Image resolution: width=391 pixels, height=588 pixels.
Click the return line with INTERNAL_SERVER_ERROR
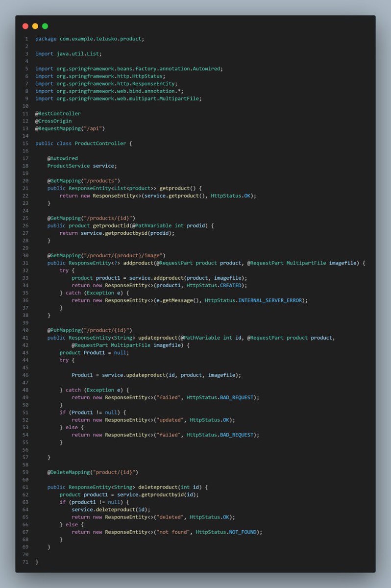pos(190,300)
